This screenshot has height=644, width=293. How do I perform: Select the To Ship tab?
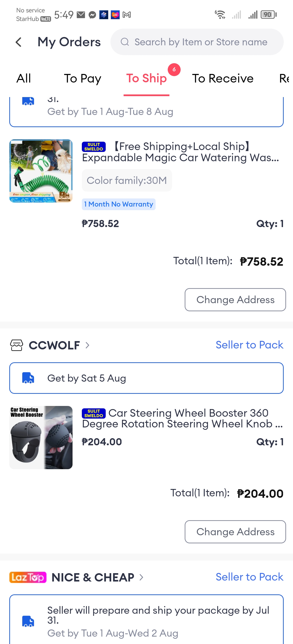[x=146, y=78]
